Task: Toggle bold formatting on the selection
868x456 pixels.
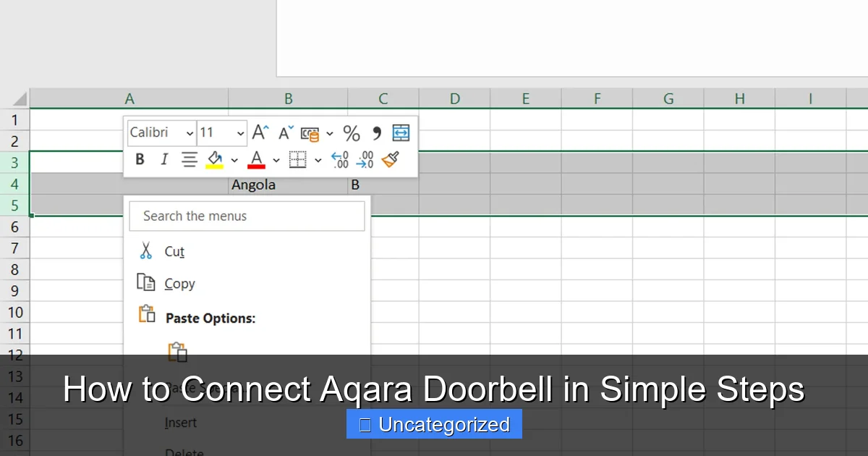Action: 139,159
